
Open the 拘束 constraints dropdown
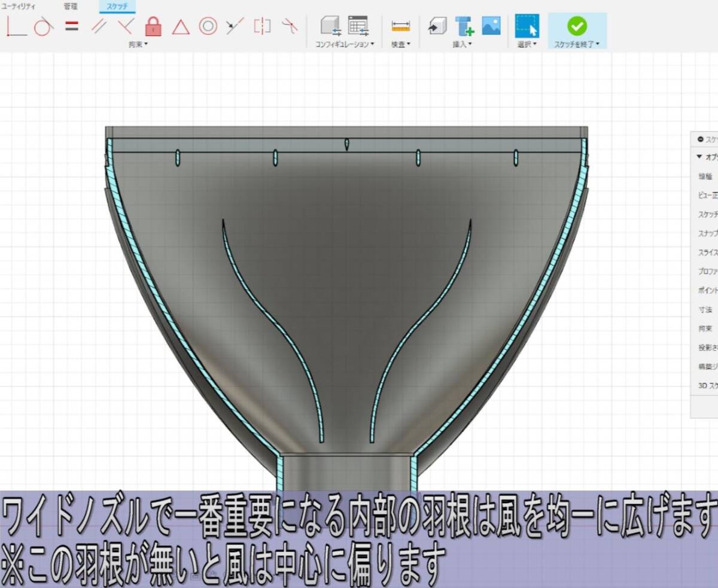(137, 44)
